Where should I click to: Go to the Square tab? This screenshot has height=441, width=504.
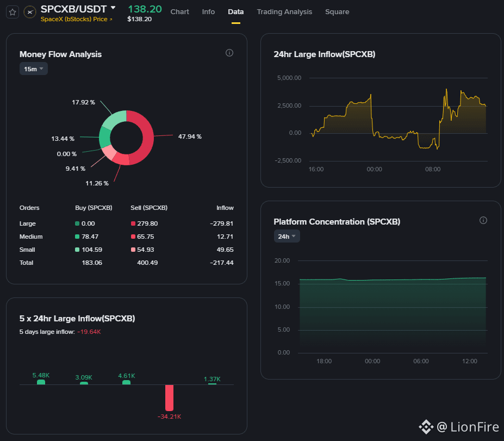tap(337, 12)
